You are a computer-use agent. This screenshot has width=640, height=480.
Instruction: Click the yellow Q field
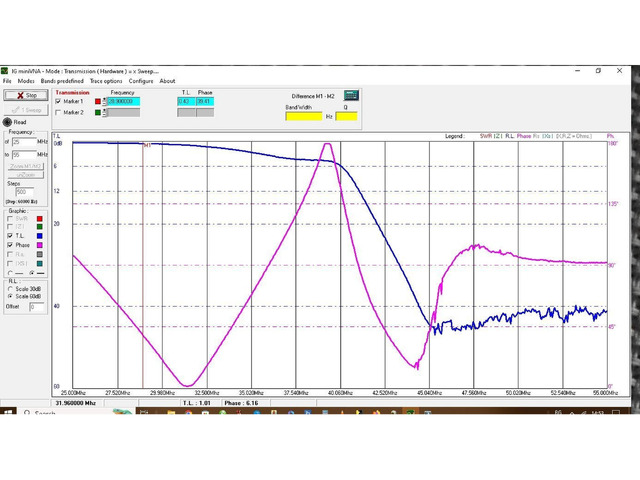click(346, 116)
